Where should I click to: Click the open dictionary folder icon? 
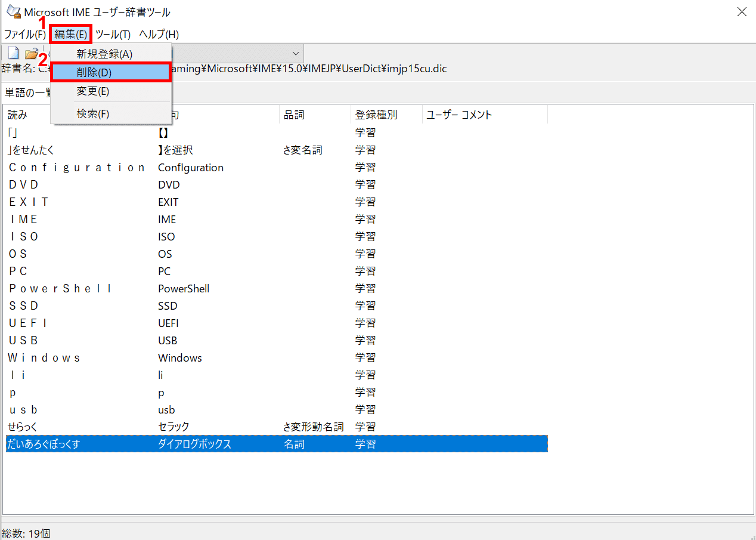[x=32, y=53]
